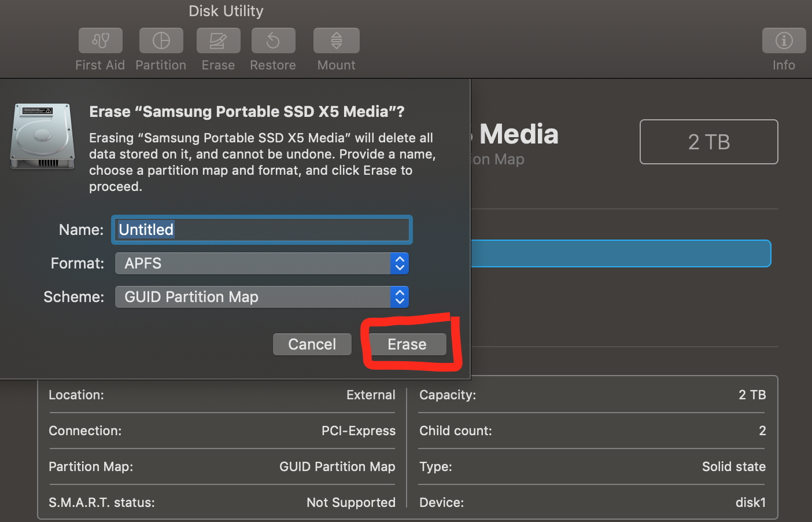Click the Mount toolbar icon

(337, 41)
